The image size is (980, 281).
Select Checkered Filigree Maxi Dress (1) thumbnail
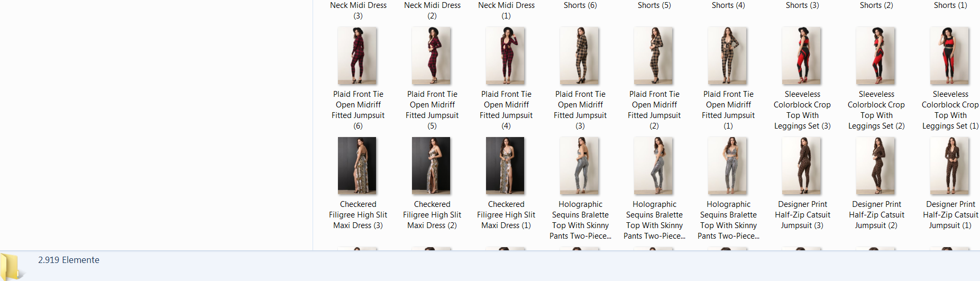point(505,166)
